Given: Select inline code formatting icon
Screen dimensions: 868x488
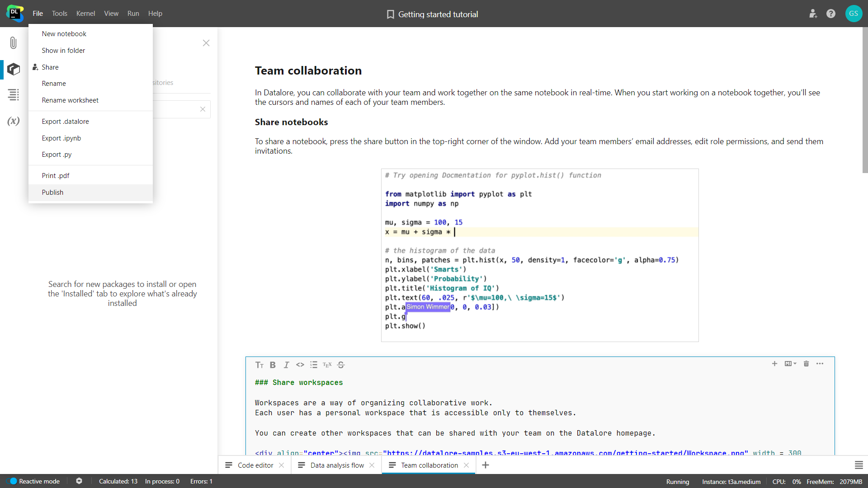Looking at the screenshot, I should (x=300, y=364).
